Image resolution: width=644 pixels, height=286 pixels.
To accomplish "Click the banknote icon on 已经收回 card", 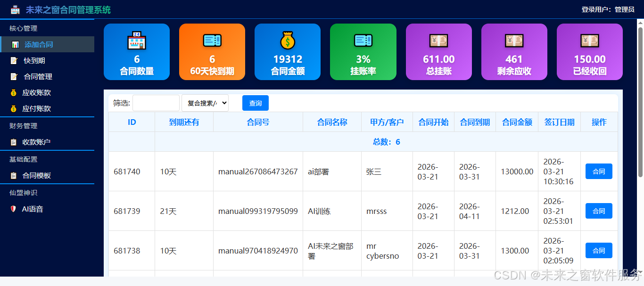I will coord(590,41).
